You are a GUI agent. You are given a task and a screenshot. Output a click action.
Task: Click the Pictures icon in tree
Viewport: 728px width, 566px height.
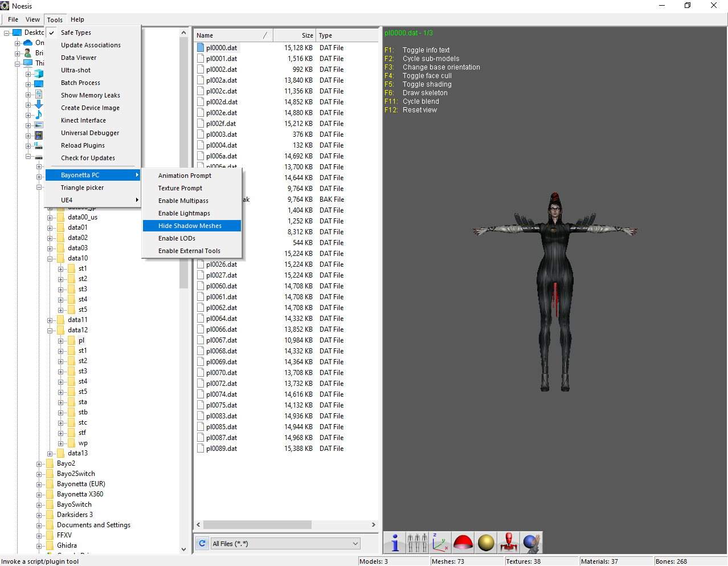[39, 125]
